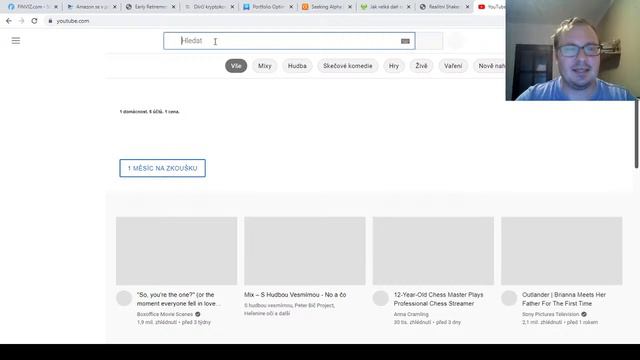Click the 1 MĚSÍC NA ZKOUŠKU button
The height and width of the screenshot is (360, 640).
(162, 168)
